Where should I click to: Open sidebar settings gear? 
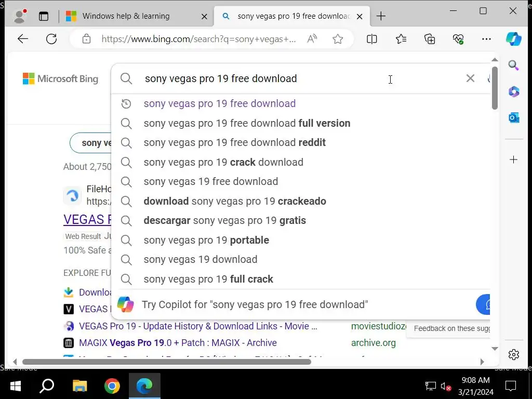tap(514, 354)
